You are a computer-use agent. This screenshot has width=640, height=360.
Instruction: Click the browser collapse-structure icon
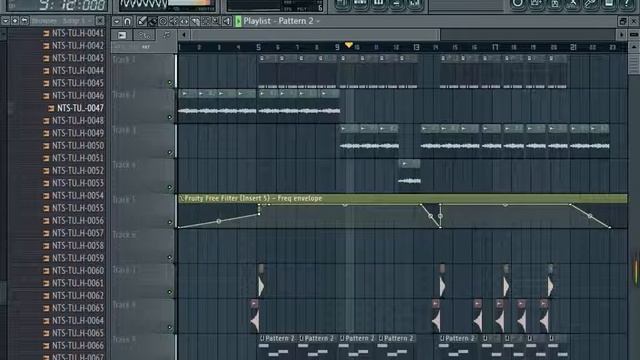tap(15, 20)
